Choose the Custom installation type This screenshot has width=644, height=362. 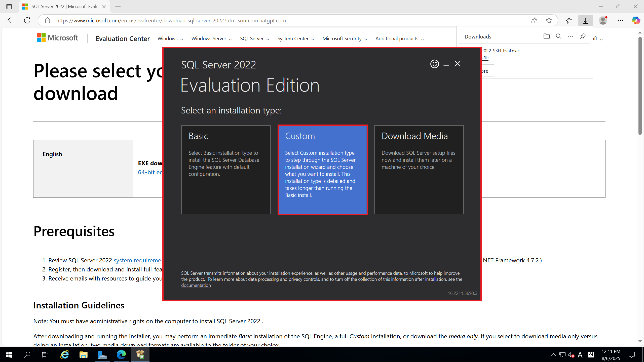point(323,170)
